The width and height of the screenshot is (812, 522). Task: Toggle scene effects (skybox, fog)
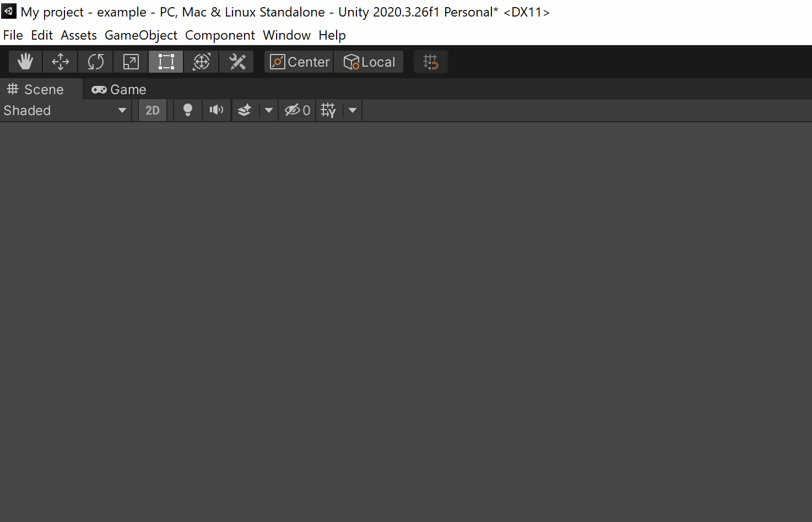click(x=245, y=110)
